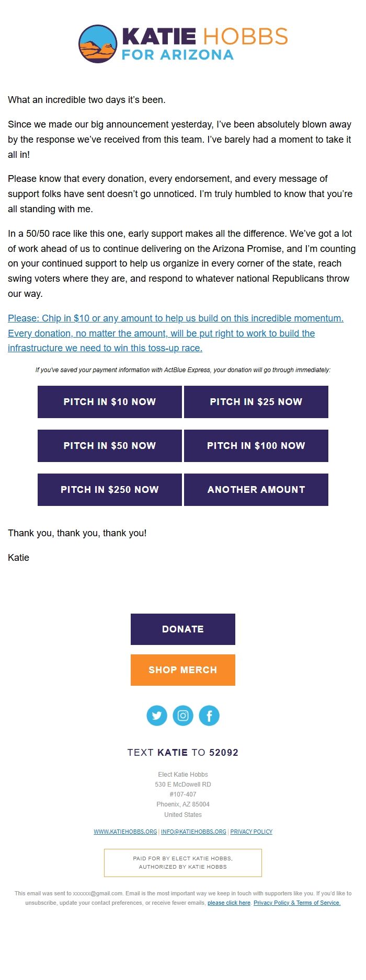Select the Pitch In $25 Now button
The height and width of the screenshot is (980, 366).
click(x=256, y=402)
